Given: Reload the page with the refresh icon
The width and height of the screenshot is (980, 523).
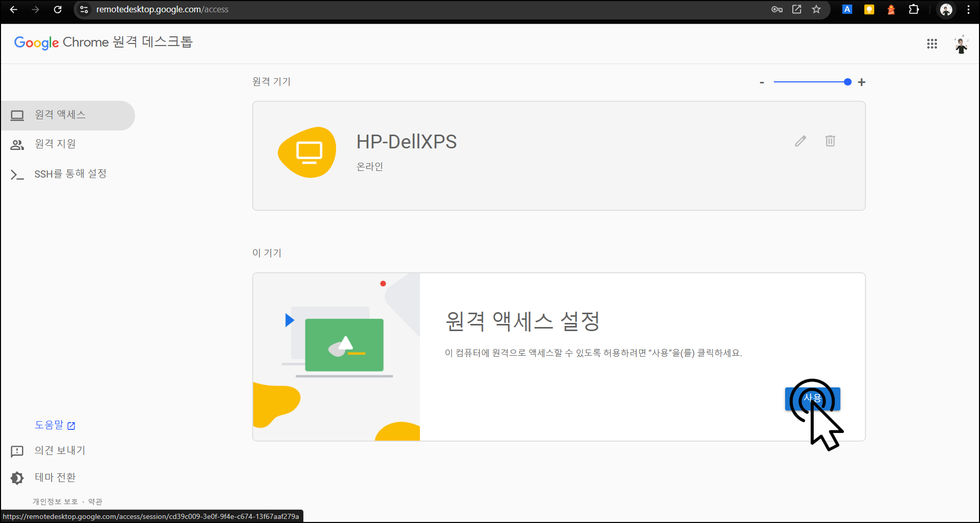Looking at the screenshot, I should 58,9.
